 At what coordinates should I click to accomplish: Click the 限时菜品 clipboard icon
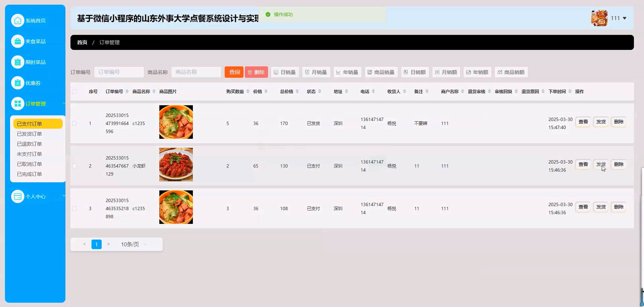tap(18, 62)
